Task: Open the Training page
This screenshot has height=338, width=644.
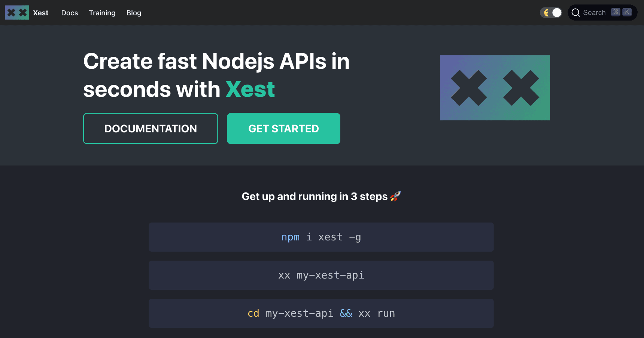Action: point(102,13)
